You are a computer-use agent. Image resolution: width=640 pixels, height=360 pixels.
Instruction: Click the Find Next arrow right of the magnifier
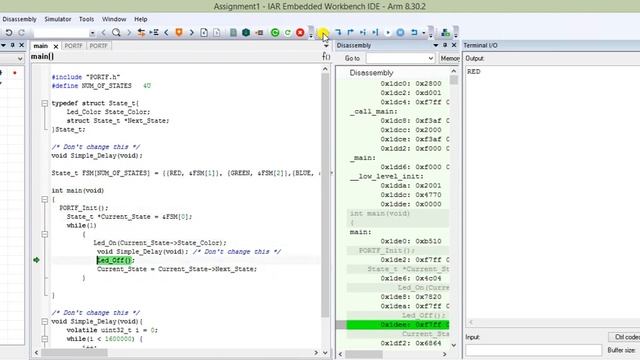129,32
